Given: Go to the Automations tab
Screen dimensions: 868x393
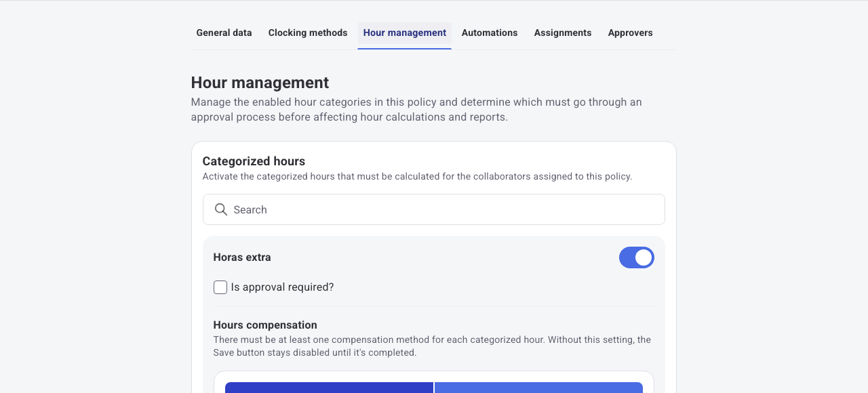Looking at the screenshot, I should [490, 33].
